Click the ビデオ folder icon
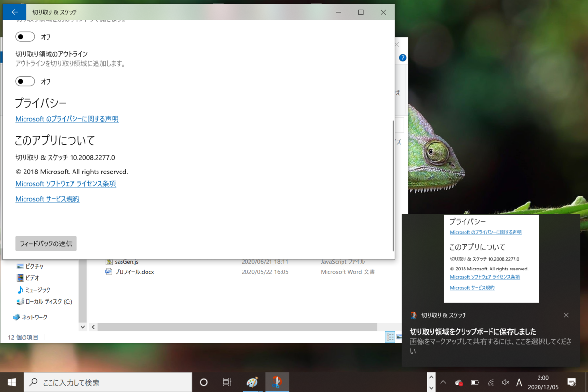Screen dimensions: 588x392 point(20,278)
